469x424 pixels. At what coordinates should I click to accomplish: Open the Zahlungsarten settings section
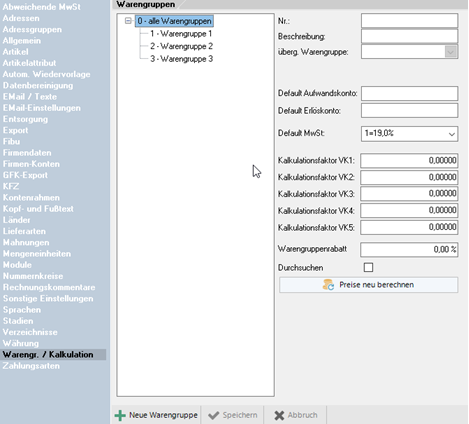[x=31, y=366]
